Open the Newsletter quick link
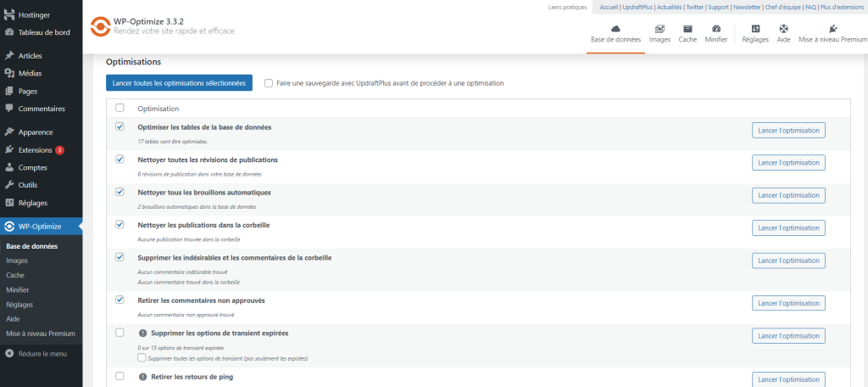This screenshot has height=387, width=868. [746, 7]
